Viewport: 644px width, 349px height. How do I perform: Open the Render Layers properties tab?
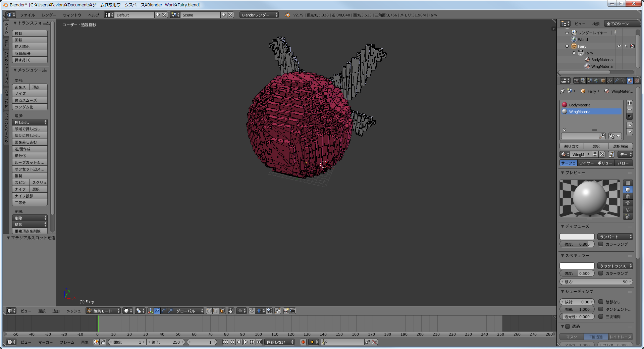tap(583, 81)
